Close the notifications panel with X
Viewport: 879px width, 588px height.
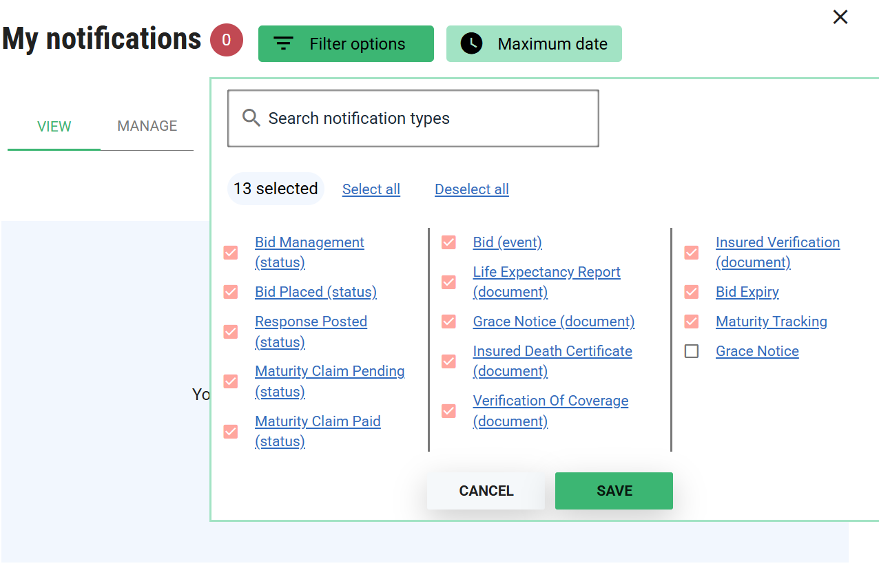[x=840, y=17]
